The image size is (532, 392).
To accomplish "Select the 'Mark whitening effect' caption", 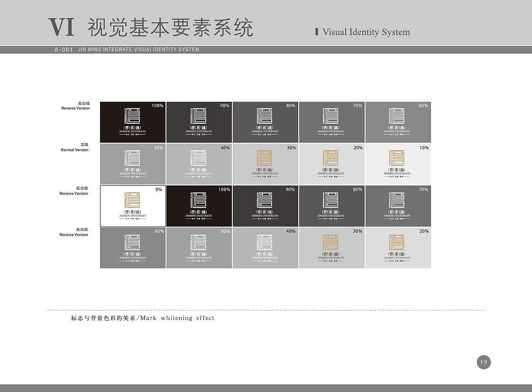I will coord(177,318).
